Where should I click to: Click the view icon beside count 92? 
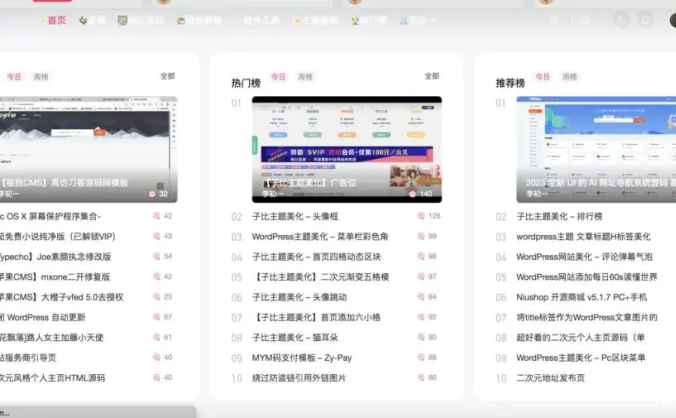point(421,317)
